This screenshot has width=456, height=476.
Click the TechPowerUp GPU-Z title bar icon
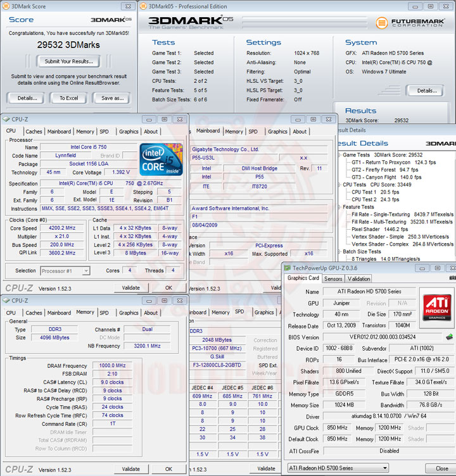(287, 268)
